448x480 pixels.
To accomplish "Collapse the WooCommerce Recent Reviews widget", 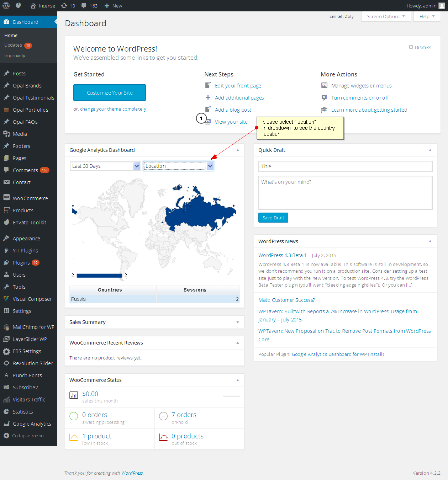I will [238, 343].
